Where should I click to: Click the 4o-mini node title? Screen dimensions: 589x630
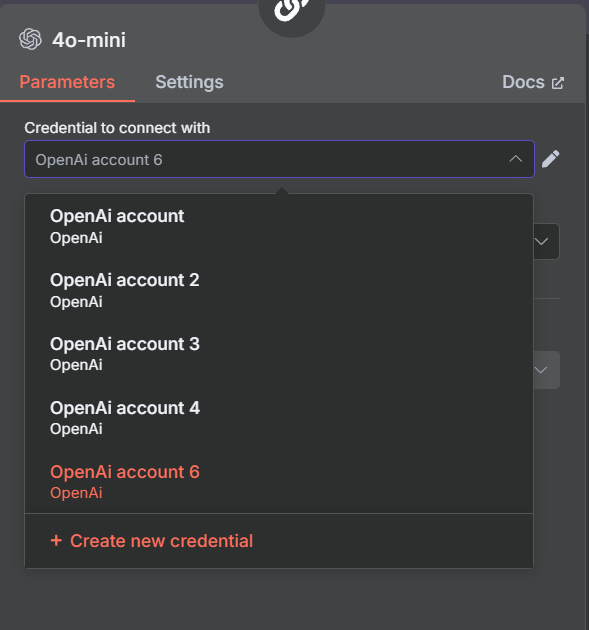(x=89, y=40)
